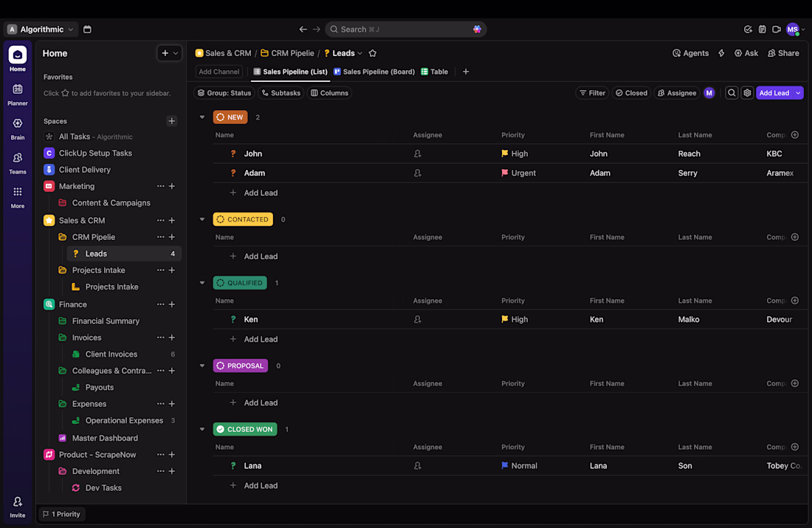Open Client Invoices list in sidebar

tap(111, 354)
